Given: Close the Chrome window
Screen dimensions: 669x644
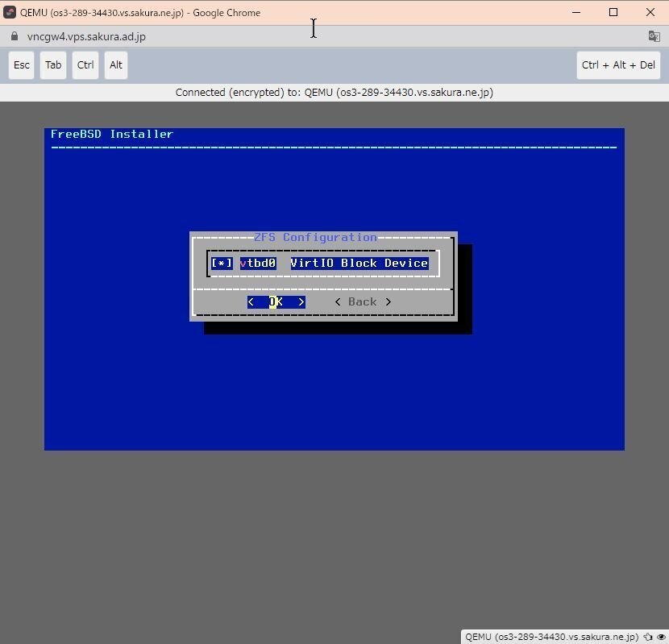Looking at the screenshot, I should click(x=650, y=12).
